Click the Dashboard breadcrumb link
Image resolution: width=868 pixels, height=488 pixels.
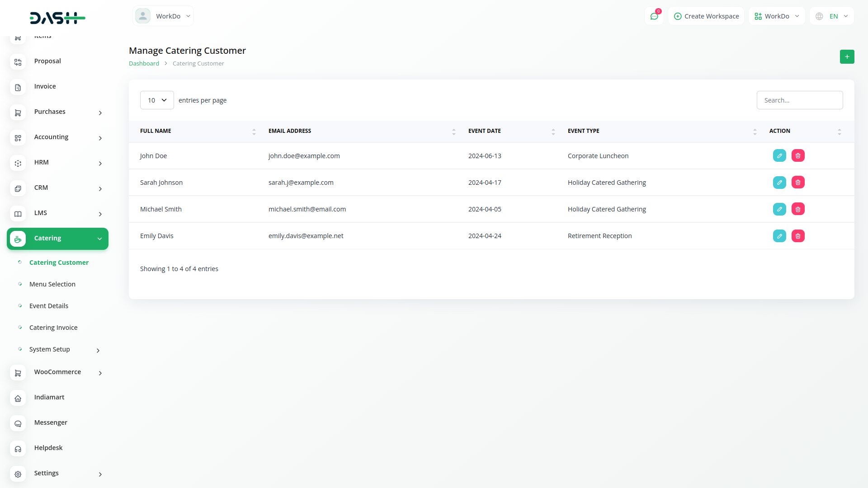(x=144, y=64)
